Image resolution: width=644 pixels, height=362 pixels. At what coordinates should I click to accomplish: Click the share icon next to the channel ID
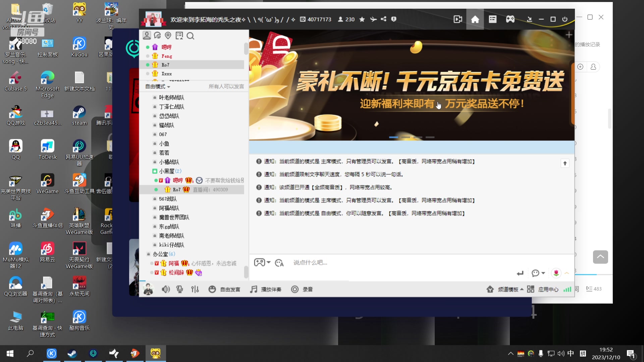coord(384,19)
